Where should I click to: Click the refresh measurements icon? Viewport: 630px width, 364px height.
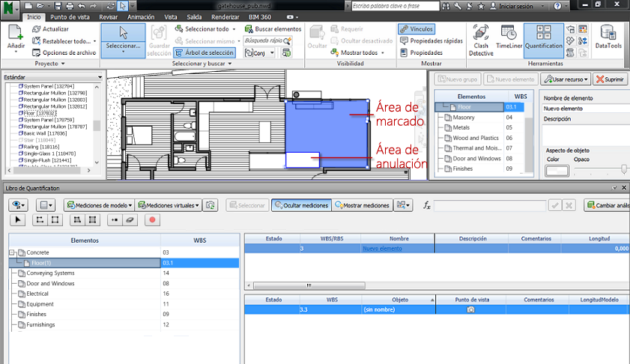(x=210, y=205)
